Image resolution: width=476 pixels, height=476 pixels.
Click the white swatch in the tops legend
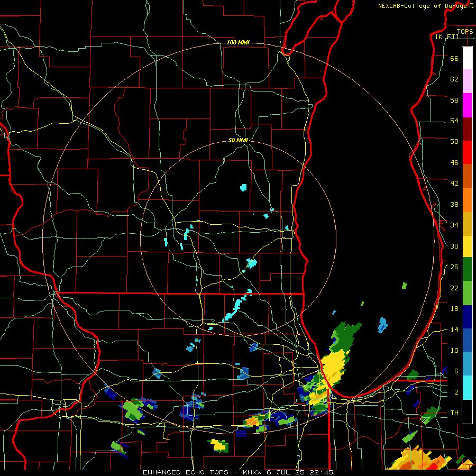pos(467,58)
